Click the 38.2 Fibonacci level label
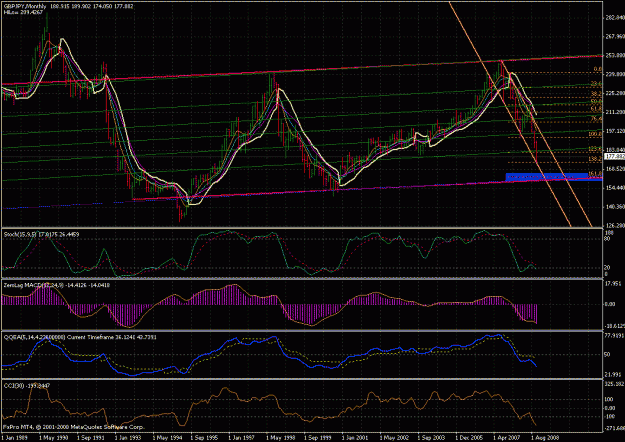 (596, 93)
